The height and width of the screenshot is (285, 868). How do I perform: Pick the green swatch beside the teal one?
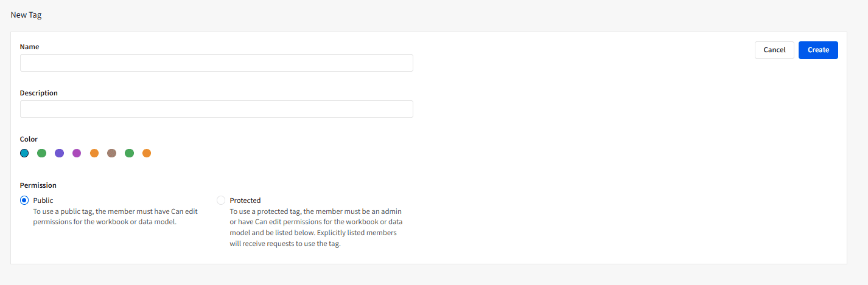pyautogui.click(x=42, y=153)
